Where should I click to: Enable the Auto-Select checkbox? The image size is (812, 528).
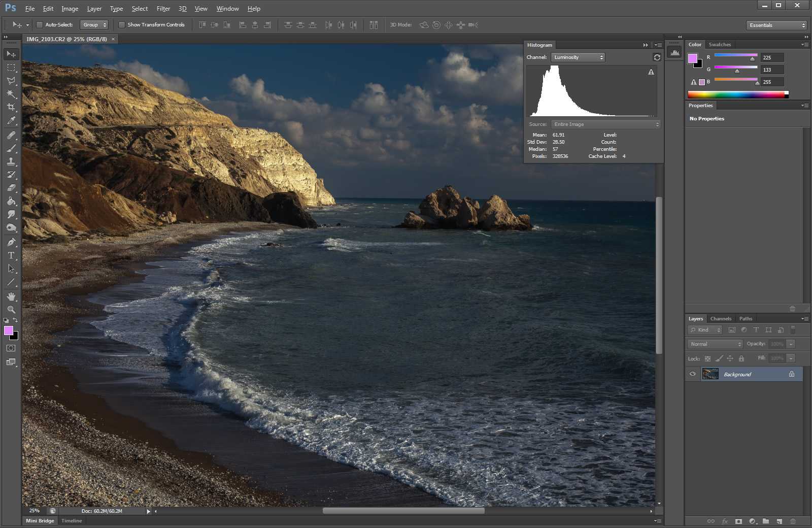point(40,25)
